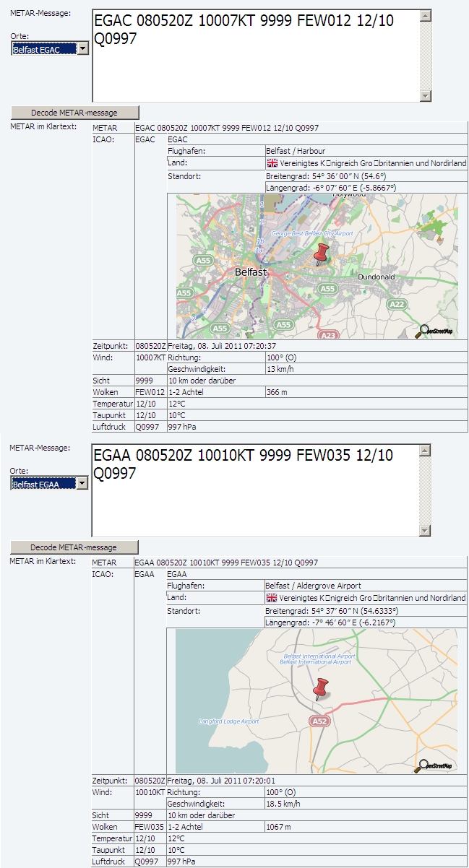Image resolution: width=469 pixels, height=868 pixels.
Task: Click the timestamp 'Freitag, 08. Juli 2011 07:20:37'
Action: pos(221,345)
